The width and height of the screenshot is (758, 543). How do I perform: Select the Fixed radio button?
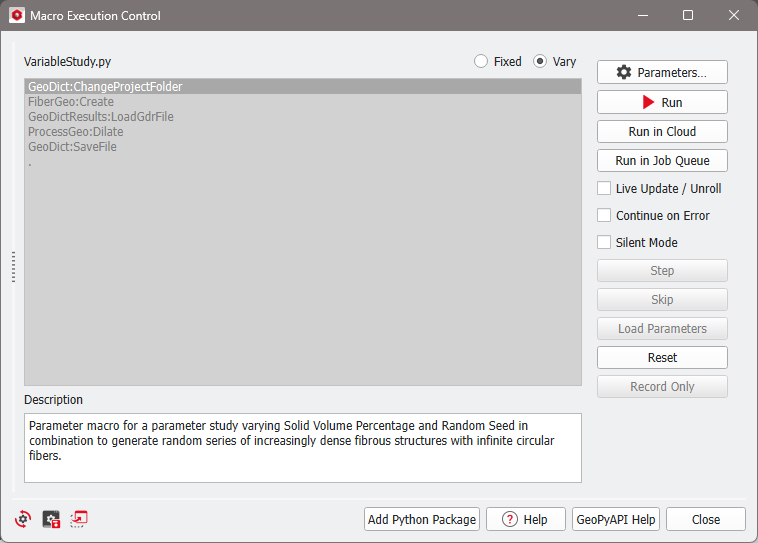pos(481,61)
